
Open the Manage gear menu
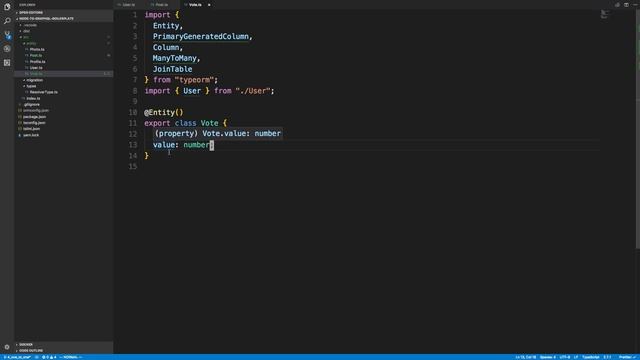(7, 347)
